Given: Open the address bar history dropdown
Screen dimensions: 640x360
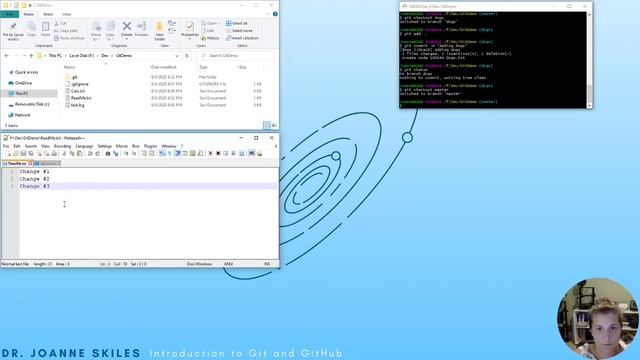Looking at the screenshot, I should [x=177, y=56].
